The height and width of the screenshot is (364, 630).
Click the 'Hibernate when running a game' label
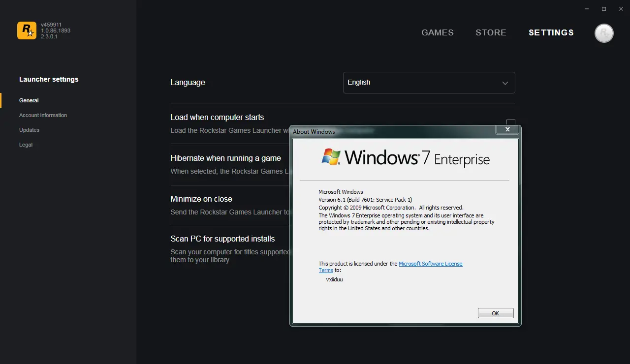[x=225, y=158]
